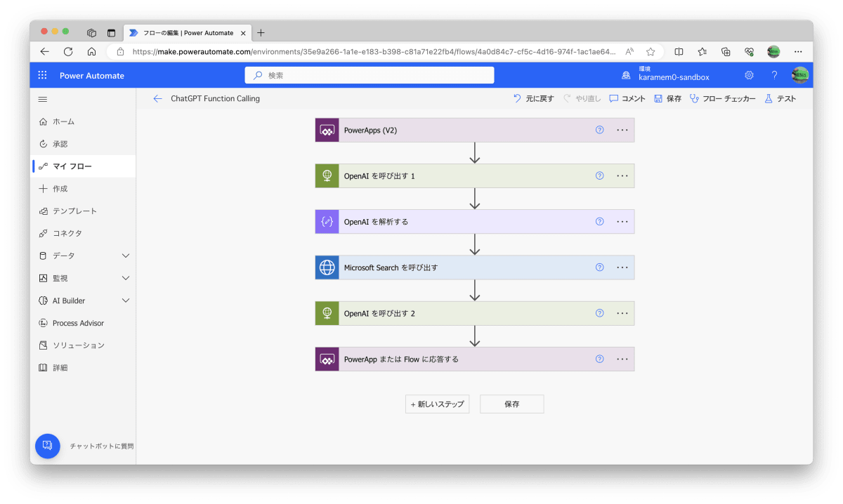Click the + 新しいステップ button
843x504 pixels.
[437, 404]
